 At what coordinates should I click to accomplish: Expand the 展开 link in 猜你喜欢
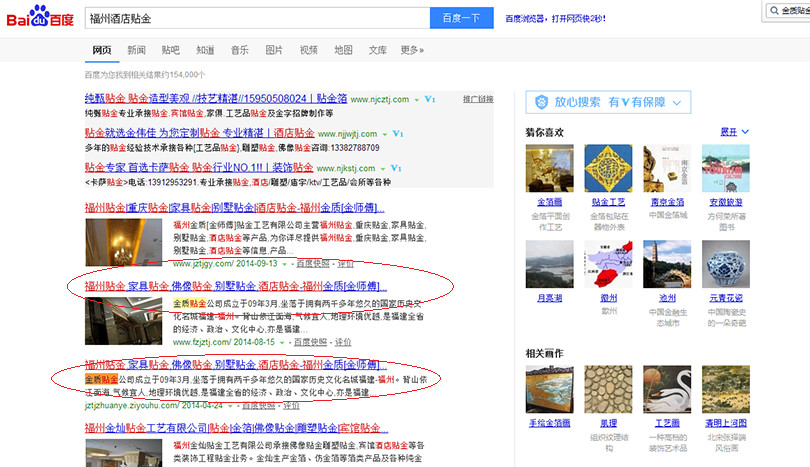click(734, 132)
